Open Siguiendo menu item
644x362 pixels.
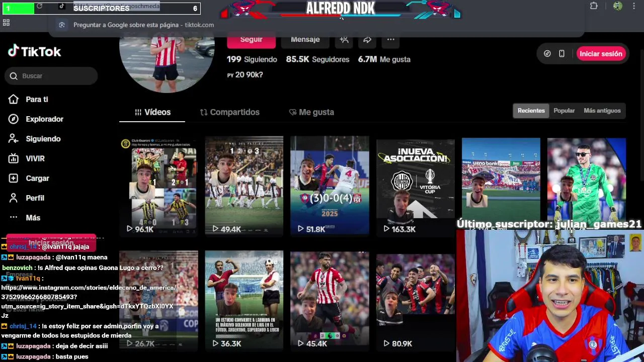point(43,139)
